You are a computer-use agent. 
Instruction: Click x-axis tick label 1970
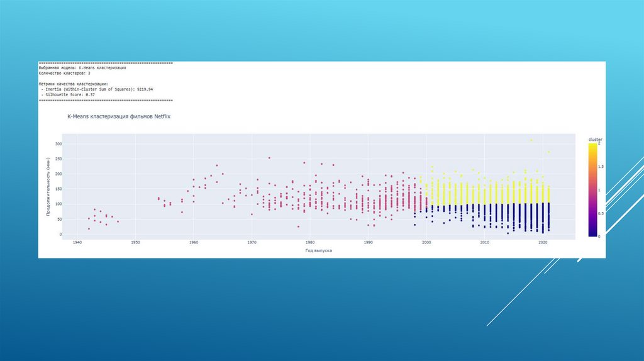[x=252, y=242]
